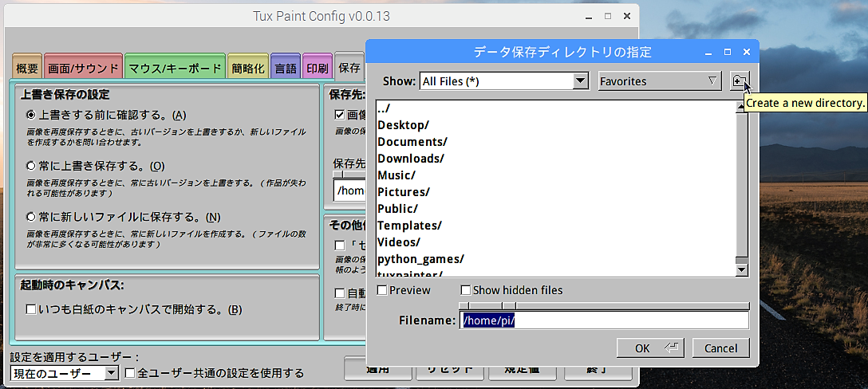Switch to the マウス/キーボード tab
The image size is (868, 389).
175,69
